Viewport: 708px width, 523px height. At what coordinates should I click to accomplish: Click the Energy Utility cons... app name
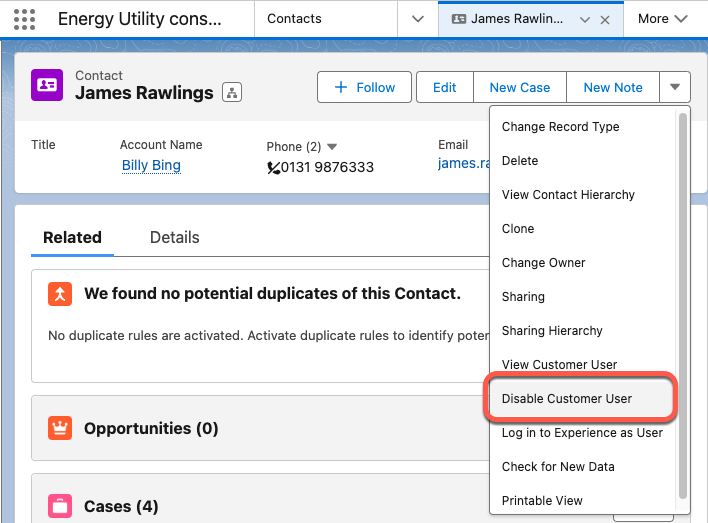tap(140, 19)
